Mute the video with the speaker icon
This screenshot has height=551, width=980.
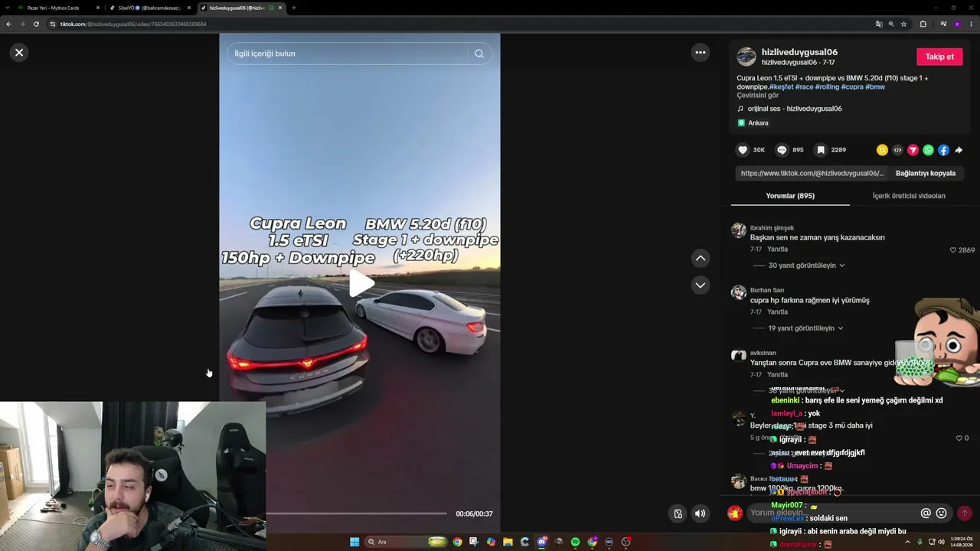point(700,514)
